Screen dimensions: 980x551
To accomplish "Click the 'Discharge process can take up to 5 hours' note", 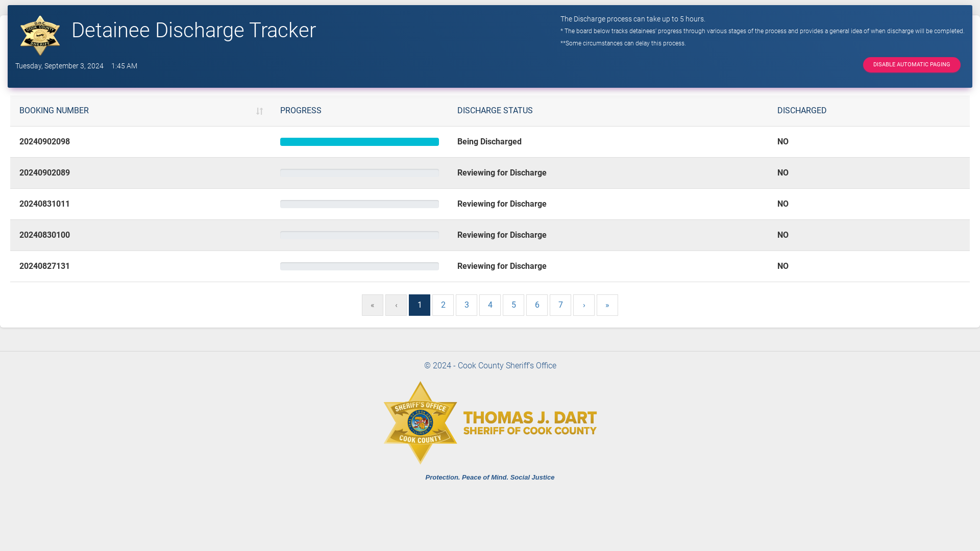I will 633,19.
